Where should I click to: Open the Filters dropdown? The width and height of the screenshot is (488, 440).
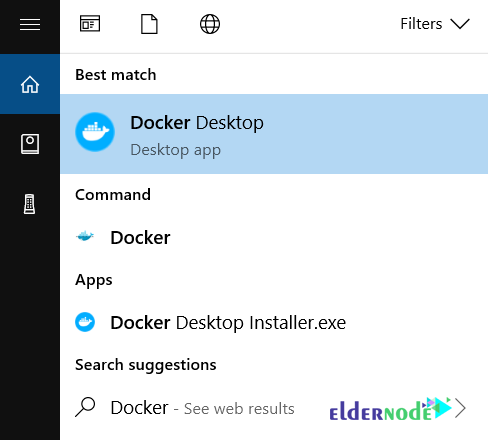coord(435,24)
